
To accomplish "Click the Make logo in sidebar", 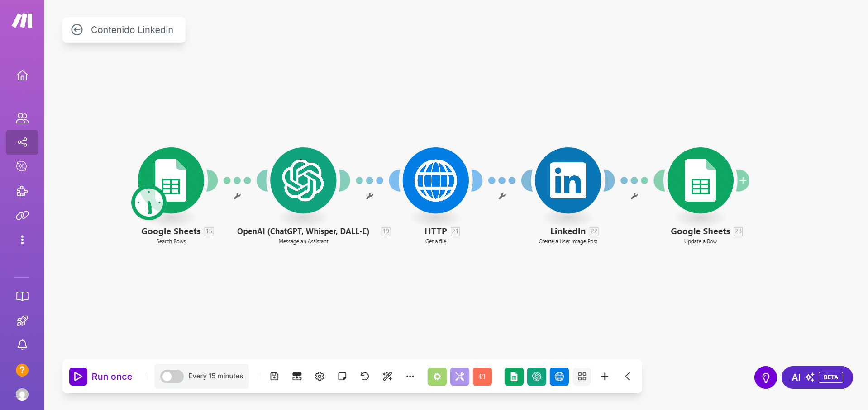I will click(x=22, y=20).
